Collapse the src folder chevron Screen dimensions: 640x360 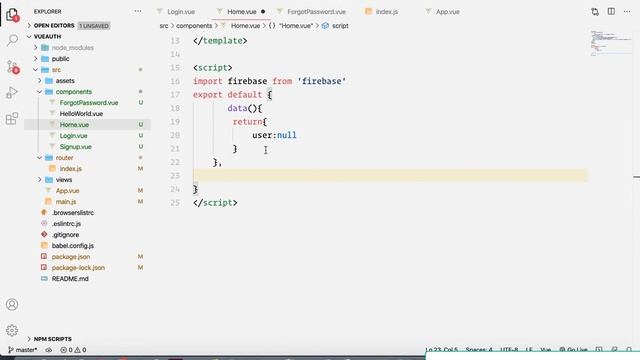point(36,70)
